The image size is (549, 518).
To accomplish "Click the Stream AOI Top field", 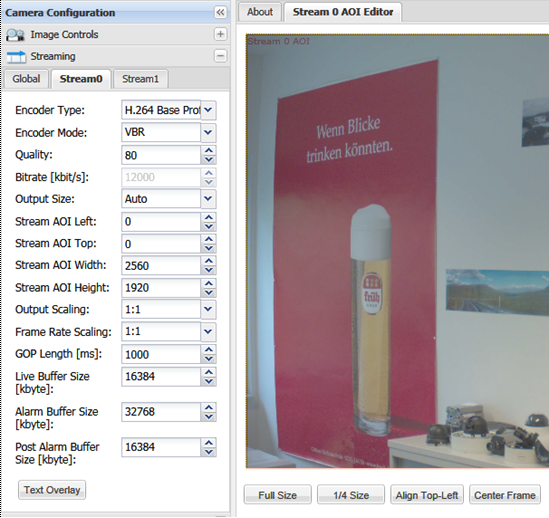I will (161, 243).
